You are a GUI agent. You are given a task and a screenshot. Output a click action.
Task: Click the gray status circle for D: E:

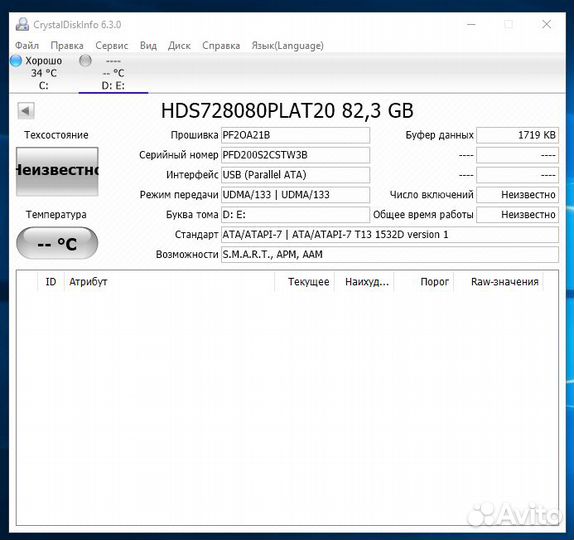click(85, 61)
